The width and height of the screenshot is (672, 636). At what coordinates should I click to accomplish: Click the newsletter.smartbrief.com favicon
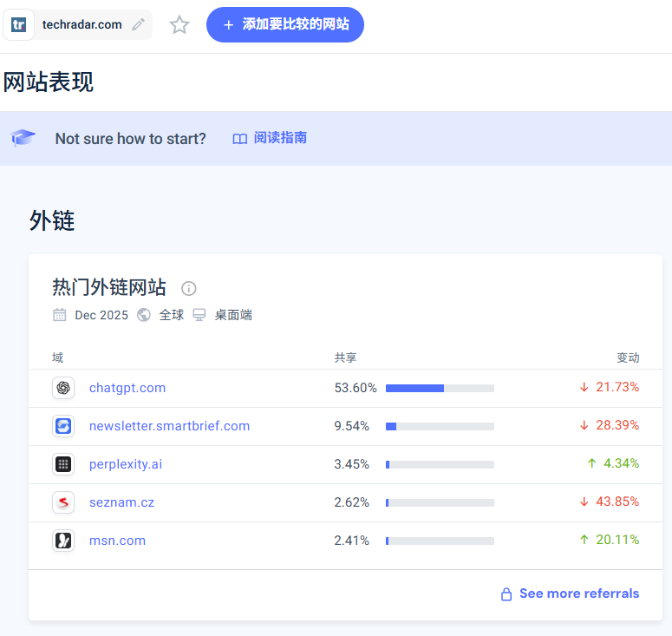(63, 426)
